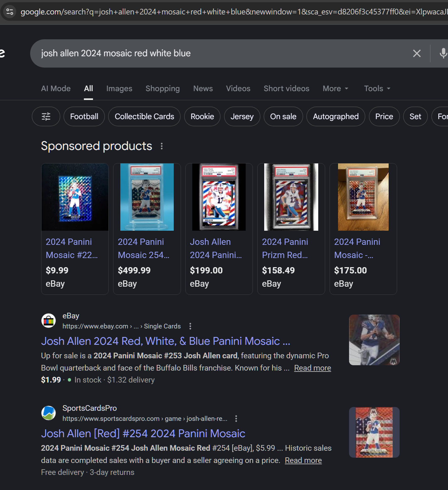Open Sponsored products three-dot options
Viewport: 448px width, 490px height.
point(162,146)
